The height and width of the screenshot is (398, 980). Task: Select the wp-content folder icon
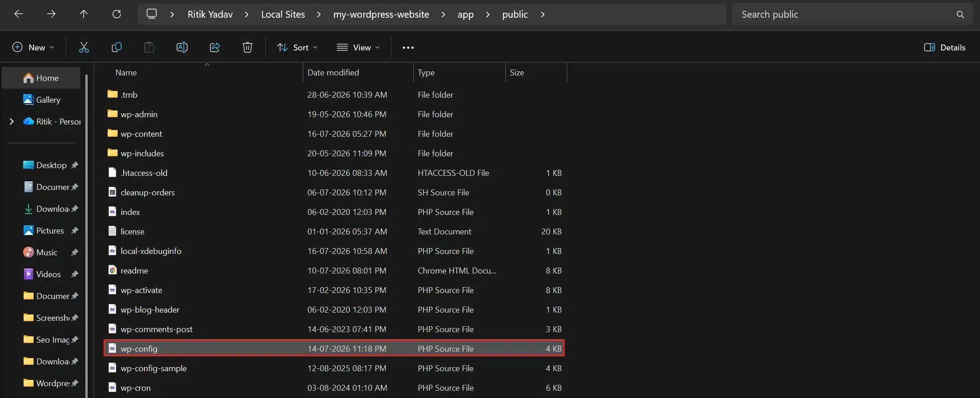pyautogui.click(x=112, y=133)
